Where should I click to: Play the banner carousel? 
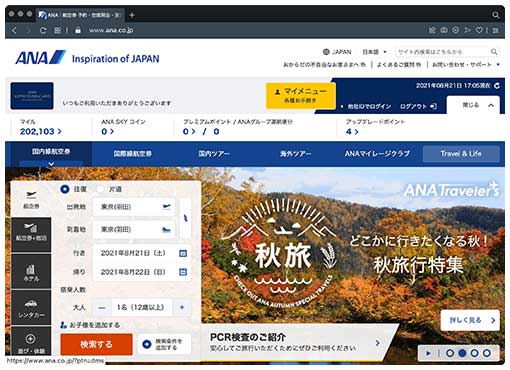[x=429, y=353]
